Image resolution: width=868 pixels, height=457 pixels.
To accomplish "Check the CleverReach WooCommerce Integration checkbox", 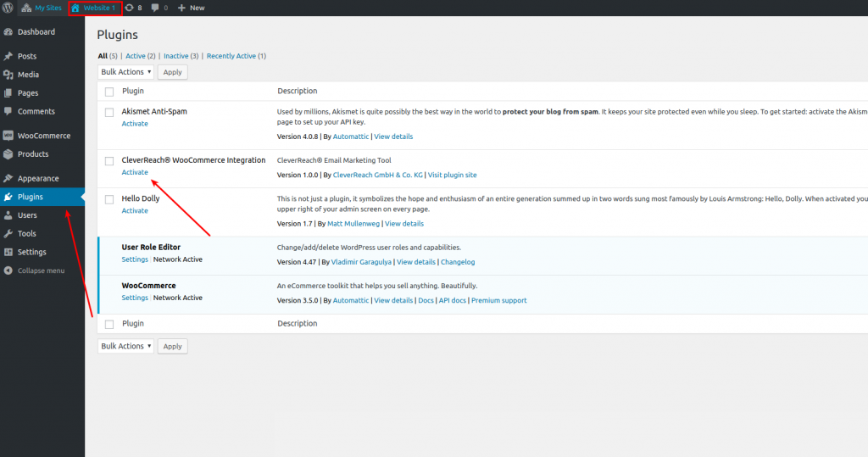I will coord(109,161).
